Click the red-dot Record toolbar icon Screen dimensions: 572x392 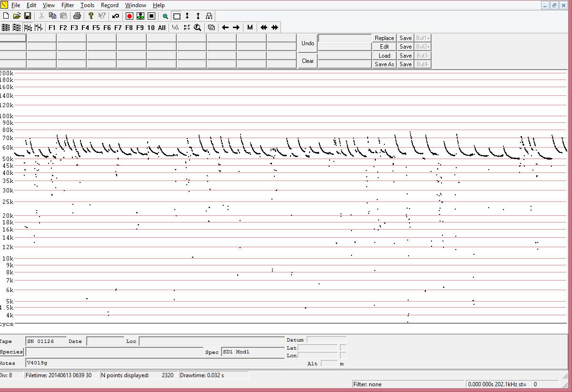point(129,16)
